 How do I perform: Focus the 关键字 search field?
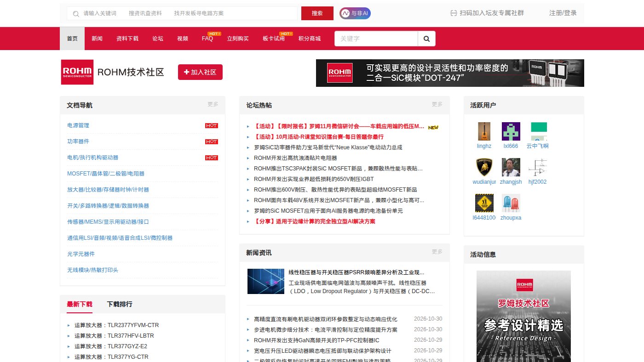pyautogui.click(x=376, y=39)
